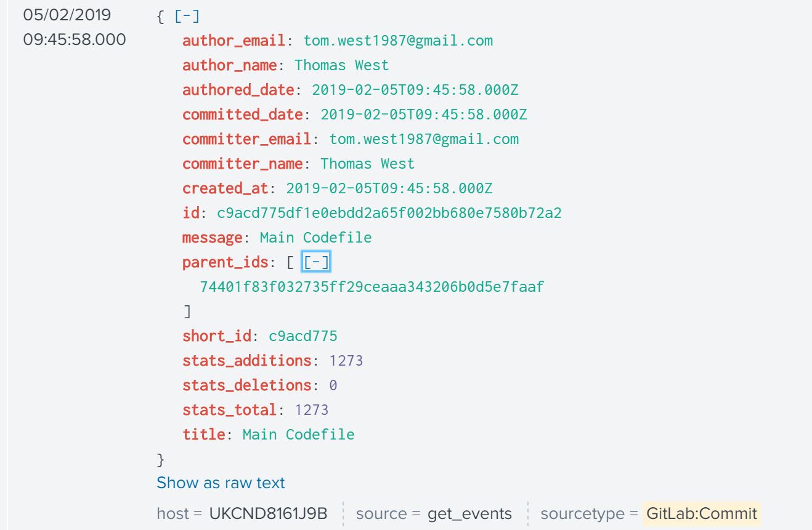Click the authored_date timestamp value
812x530 pixels.
[415, 90]
